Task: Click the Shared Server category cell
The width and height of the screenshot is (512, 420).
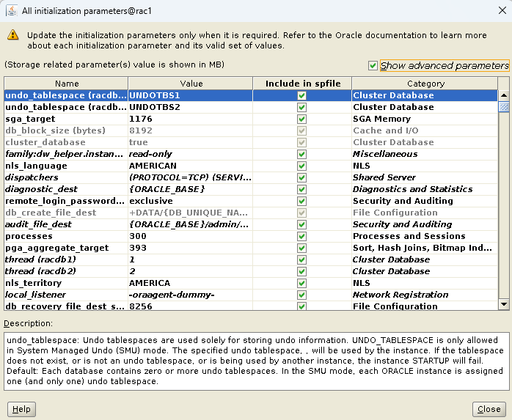Action: tap(425, 178)
